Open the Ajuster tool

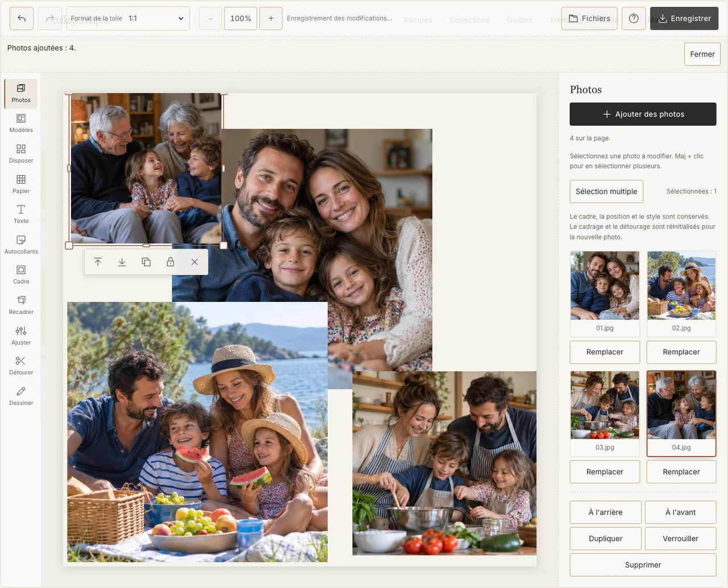click(x=21, y=336)
